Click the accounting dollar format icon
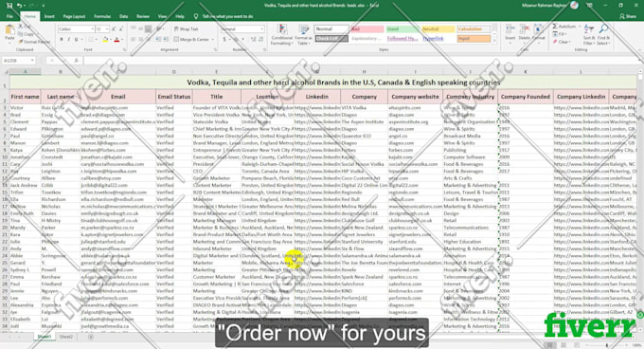The image size is (644, 349). point(224,40)
